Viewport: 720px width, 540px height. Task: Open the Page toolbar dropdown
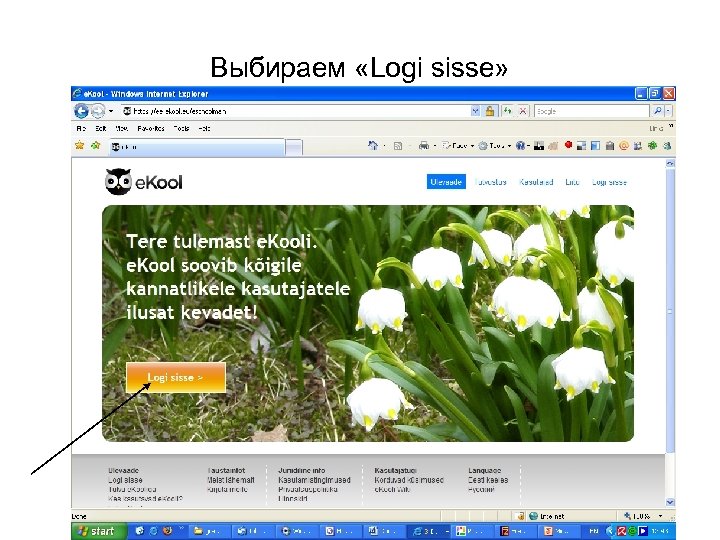pyautogui.click(x=458, y=146)
